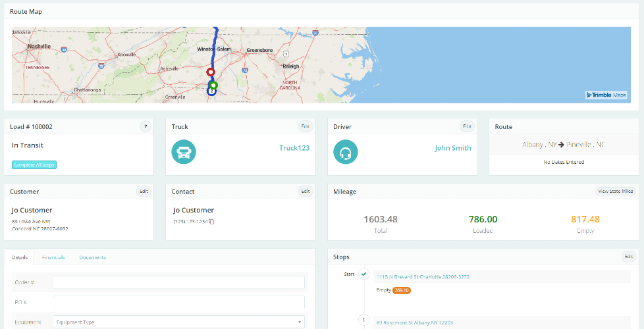Open John Smith driver link
The height and width of the screenshot is (329, 644).
click(x=453, y=148)
